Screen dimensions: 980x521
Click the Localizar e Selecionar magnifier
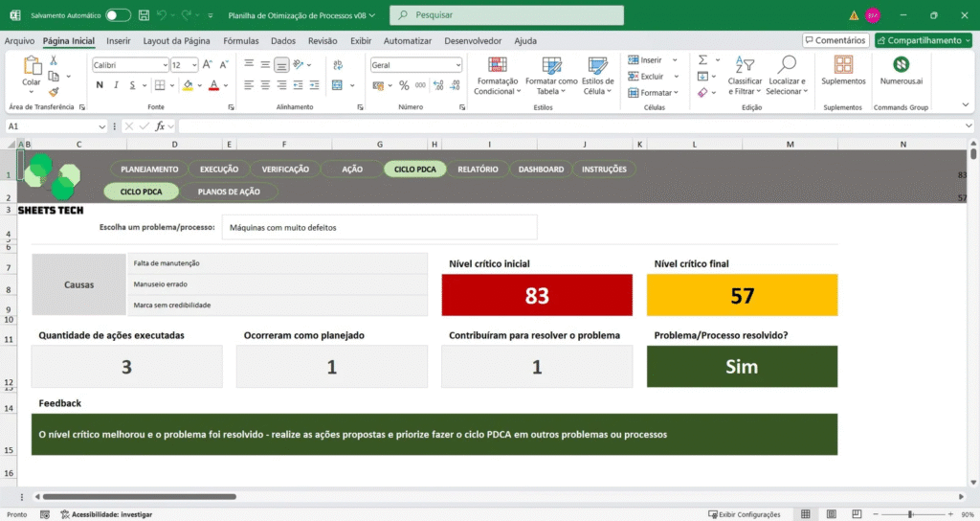click(x=786, y=65)
